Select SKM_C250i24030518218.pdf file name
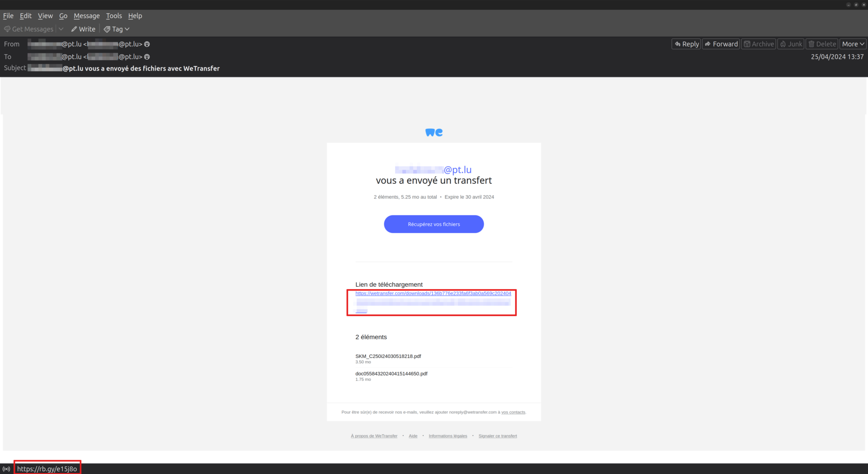Image resolution: width=868 pixels, height=474 pixels. pyautogui.click(x=388, y=356)
